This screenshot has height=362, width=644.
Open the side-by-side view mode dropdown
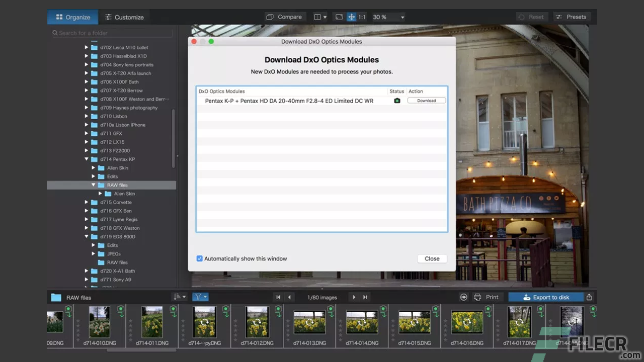[320, 17]
